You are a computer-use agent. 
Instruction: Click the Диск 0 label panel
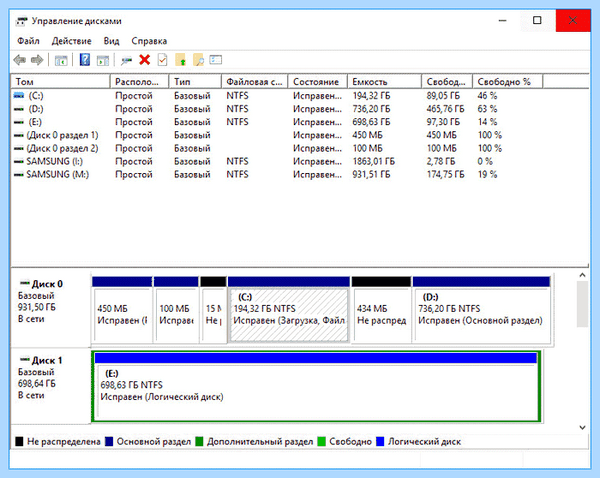coord(51,308)
